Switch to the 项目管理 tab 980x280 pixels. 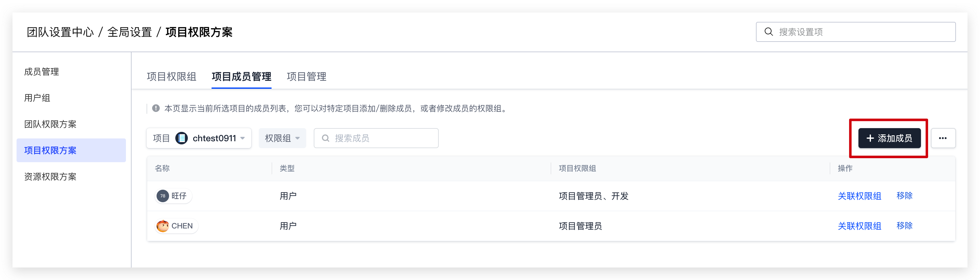307,77
